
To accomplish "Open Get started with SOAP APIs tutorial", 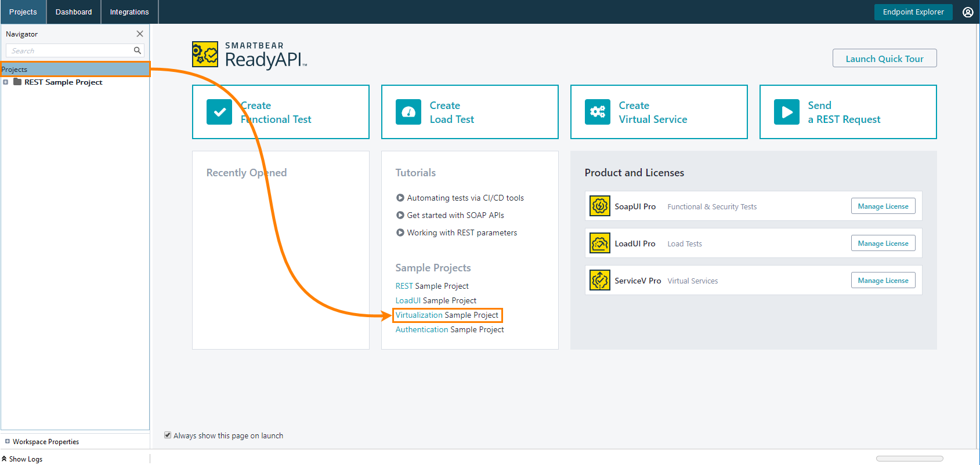I will 455,215.
